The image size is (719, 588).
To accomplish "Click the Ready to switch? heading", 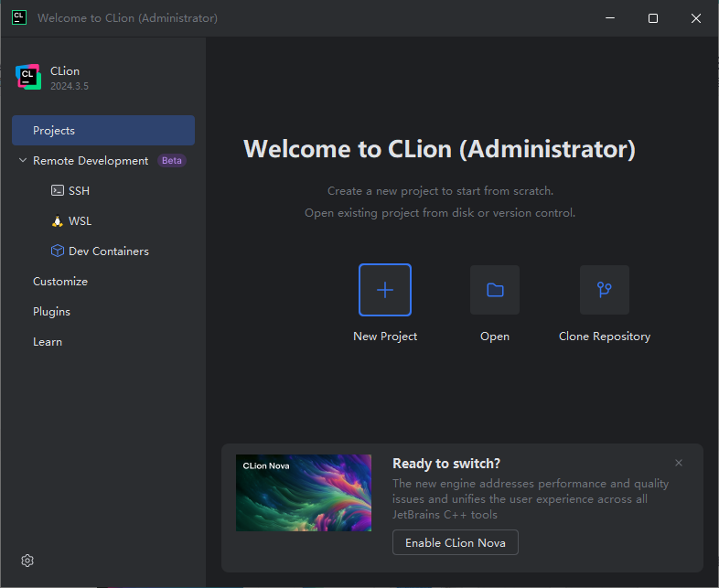I will [446, 464].
